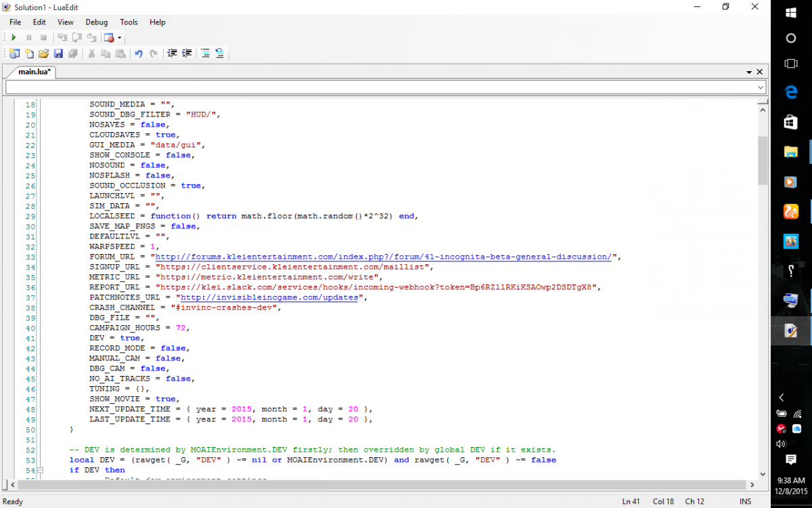This screenshot has height=508, width=812.
Task: Open the breakpoint button's dropdown arrow
Action: (120, 38)
